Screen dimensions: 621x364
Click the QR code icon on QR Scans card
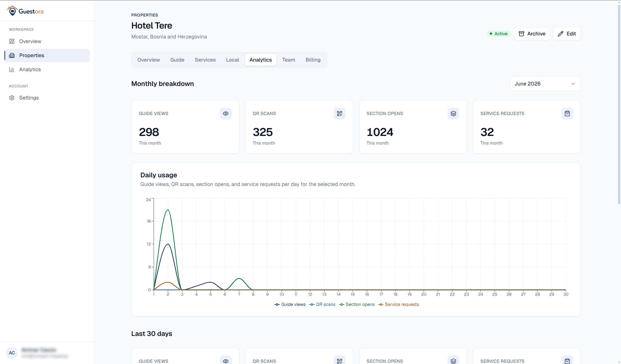click(339, 114)
